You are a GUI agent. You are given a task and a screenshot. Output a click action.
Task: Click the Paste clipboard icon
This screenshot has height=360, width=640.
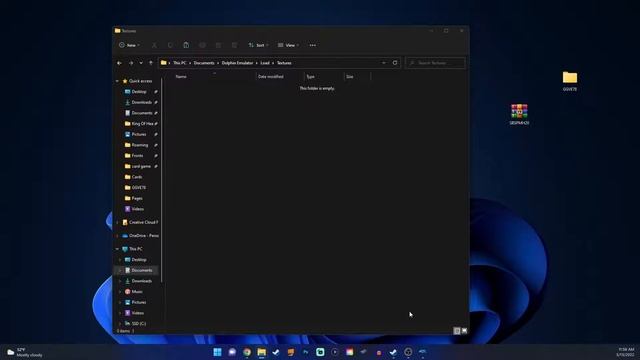(186, 45)
